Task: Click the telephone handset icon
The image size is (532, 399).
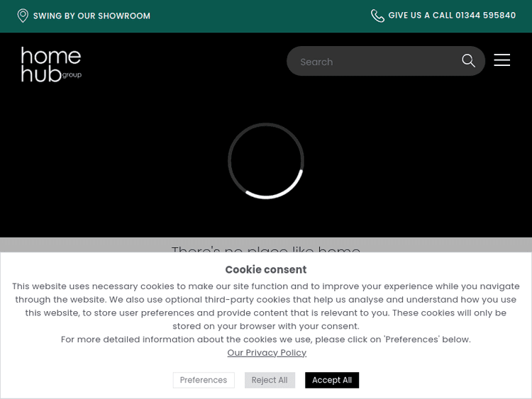Action: click(x=377, y=16)
